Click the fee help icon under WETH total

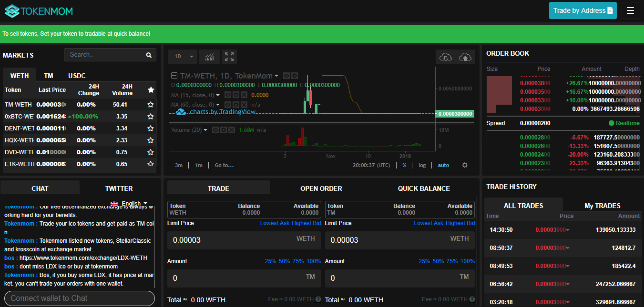tap(318, 299)
